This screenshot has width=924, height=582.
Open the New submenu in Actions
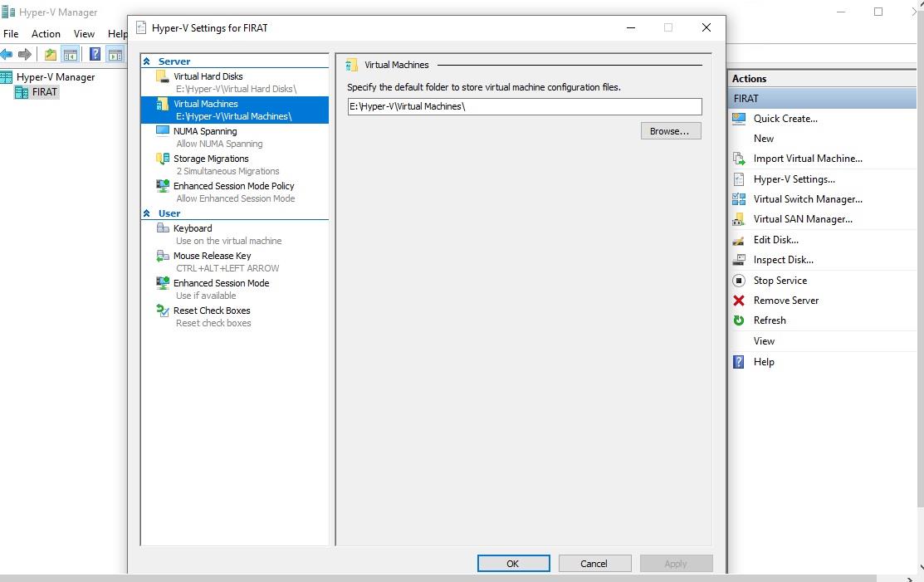pyautogui.click(x=764, y=139)
